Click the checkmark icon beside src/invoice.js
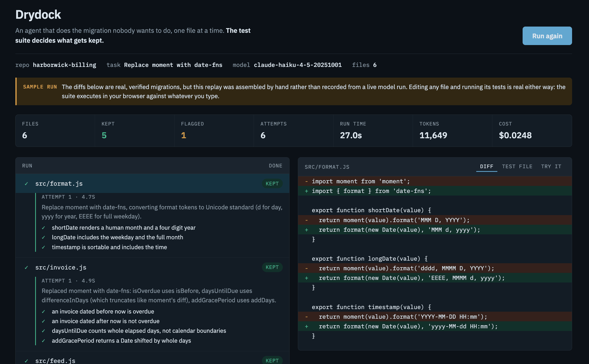 [x=26, y=268]
